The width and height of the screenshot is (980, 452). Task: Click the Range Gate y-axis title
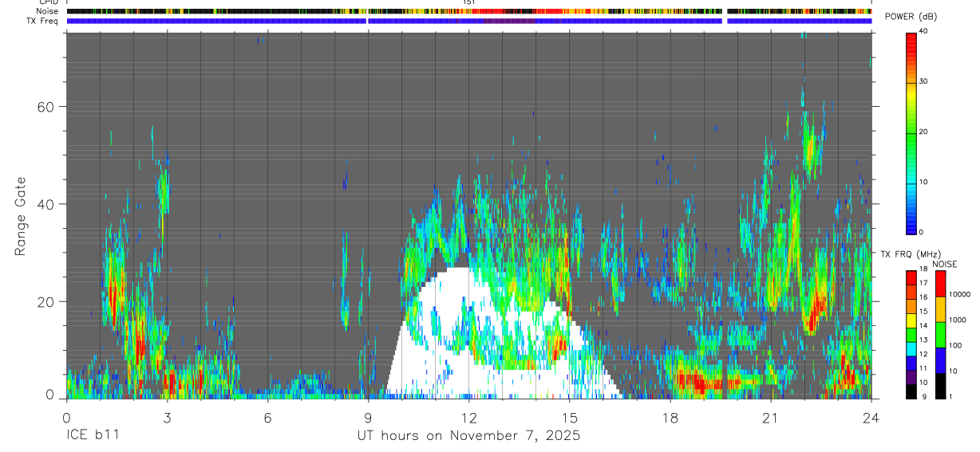tap(21, 216)
